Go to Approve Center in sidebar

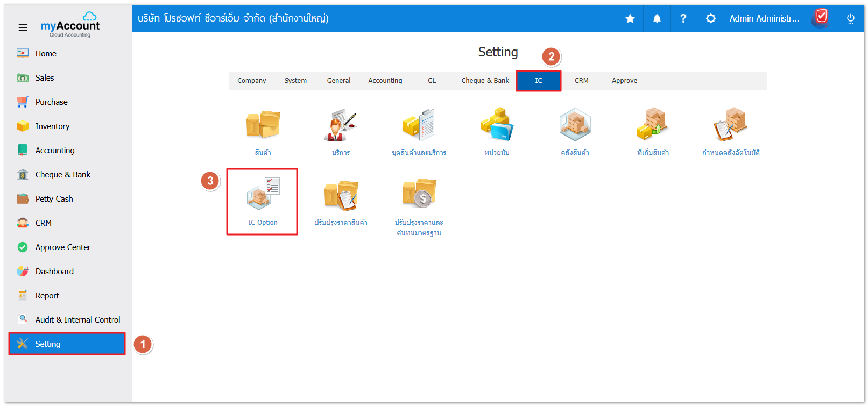point(62,247)
